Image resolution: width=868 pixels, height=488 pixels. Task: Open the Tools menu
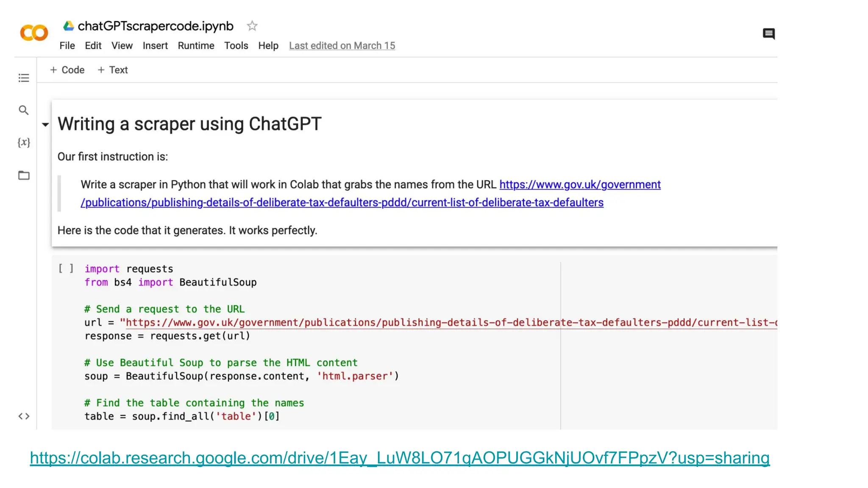coord(236,46)
